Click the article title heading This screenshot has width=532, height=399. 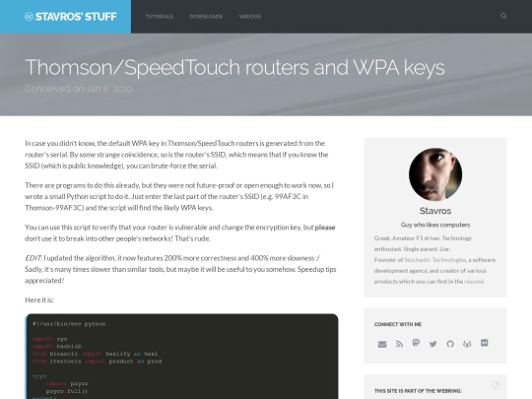234,67
